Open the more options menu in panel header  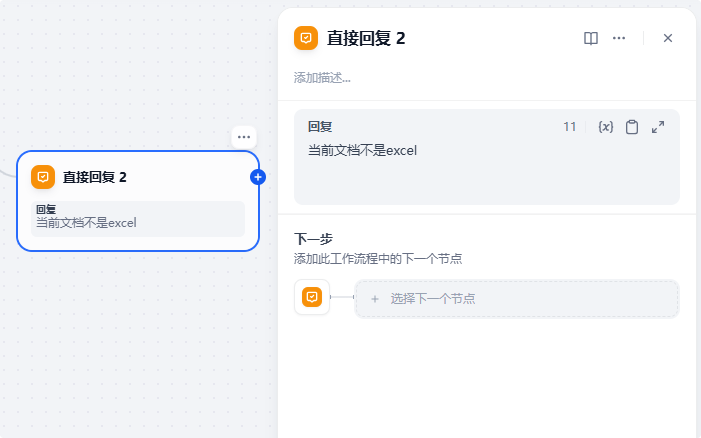(x=619, y=38)
